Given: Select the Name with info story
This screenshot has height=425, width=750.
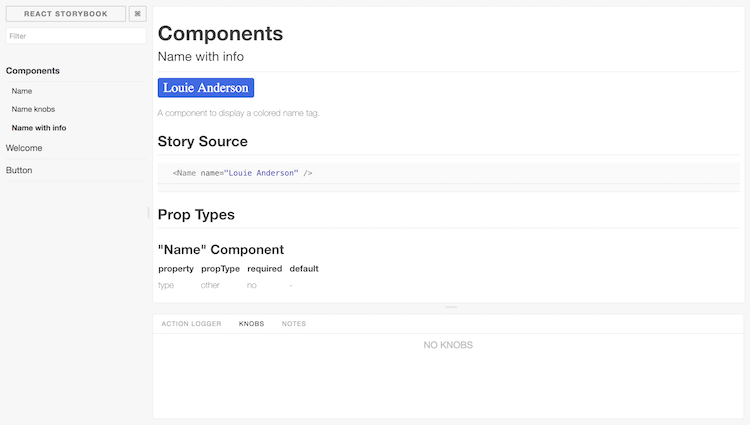Looking at the screenshot, I should (39, 128).
